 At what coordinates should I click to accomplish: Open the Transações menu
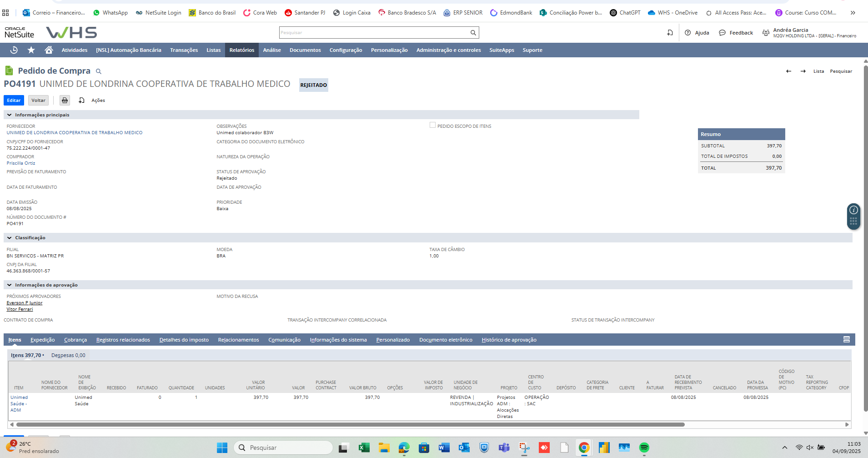(x=184, y=50)
